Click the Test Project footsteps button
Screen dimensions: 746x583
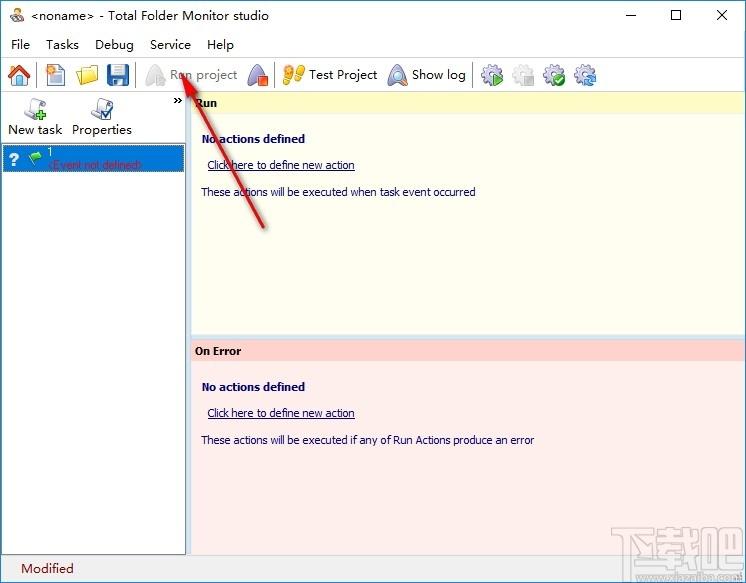(x=329, y=75)
